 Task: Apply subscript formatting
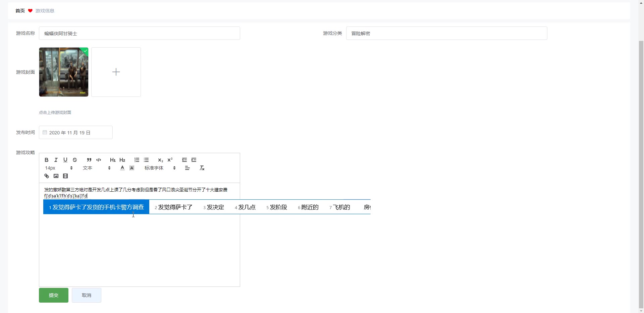coord(161,160)
